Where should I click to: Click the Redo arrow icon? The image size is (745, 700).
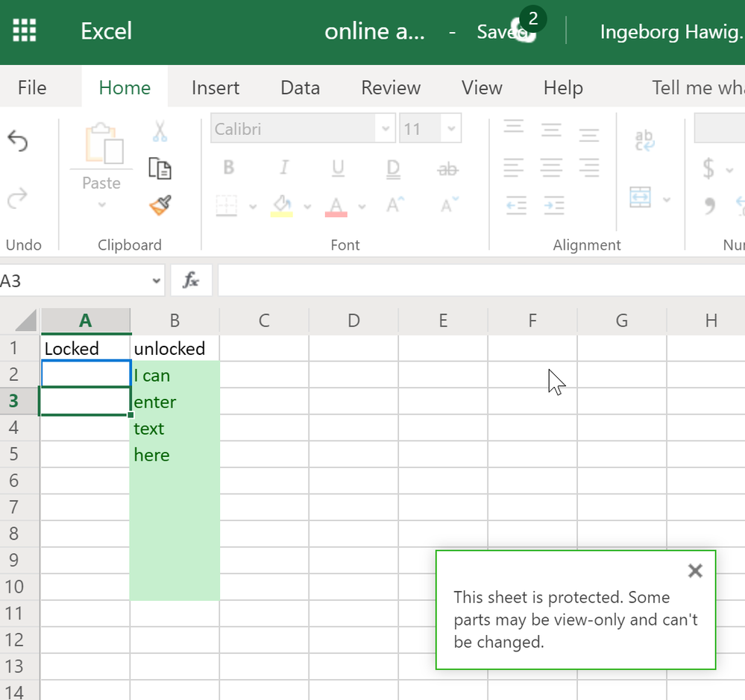point(18,198)
